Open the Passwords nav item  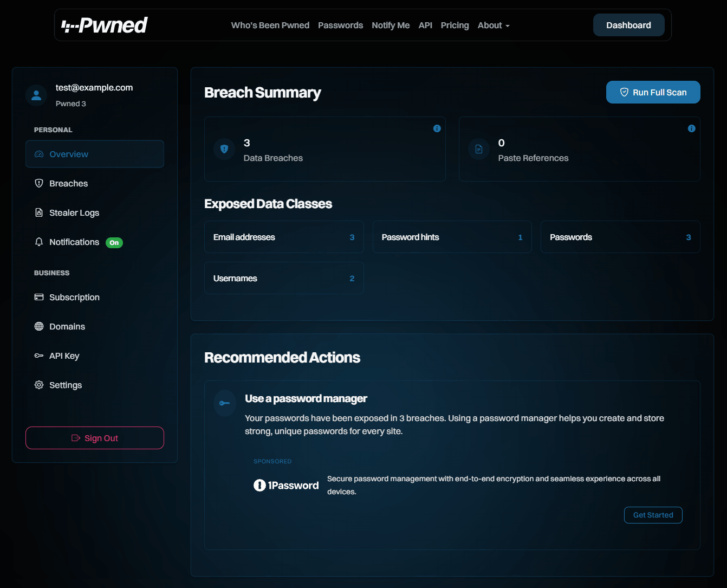[x=340, y=25]
